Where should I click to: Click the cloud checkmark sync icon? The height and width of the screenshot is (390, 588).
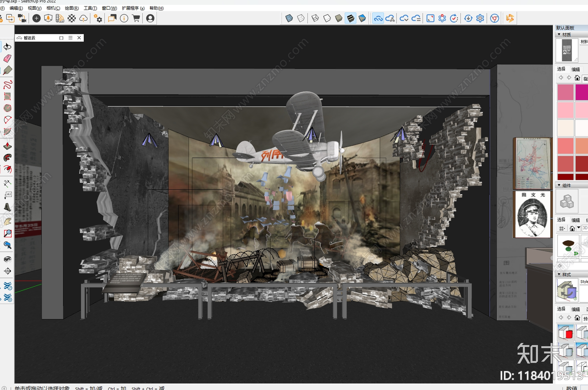pyautogui.click(x=404, y=18)
